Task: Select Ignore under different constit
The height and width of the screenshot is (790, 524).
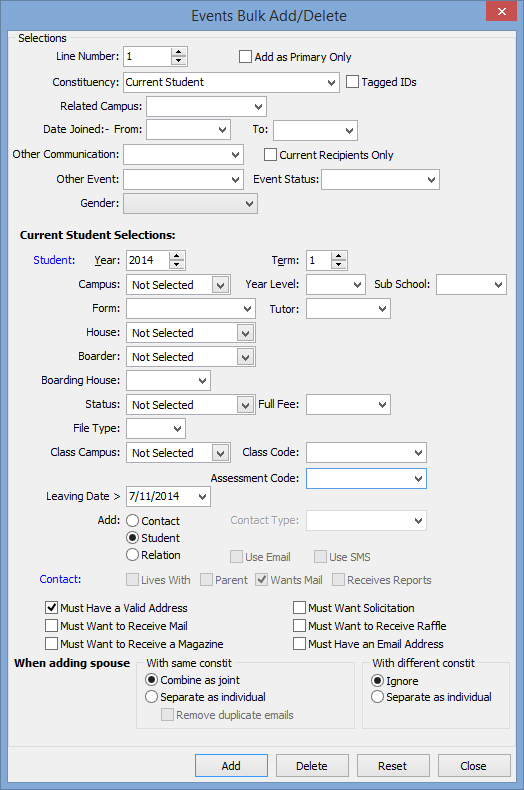Action: click(x=377, y=681)
